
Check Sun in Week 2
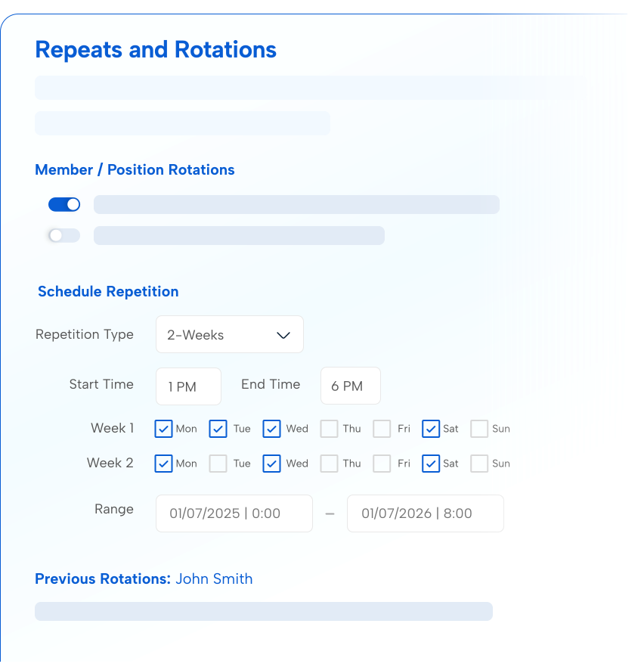pyautogui.click(x=478, y=464)
